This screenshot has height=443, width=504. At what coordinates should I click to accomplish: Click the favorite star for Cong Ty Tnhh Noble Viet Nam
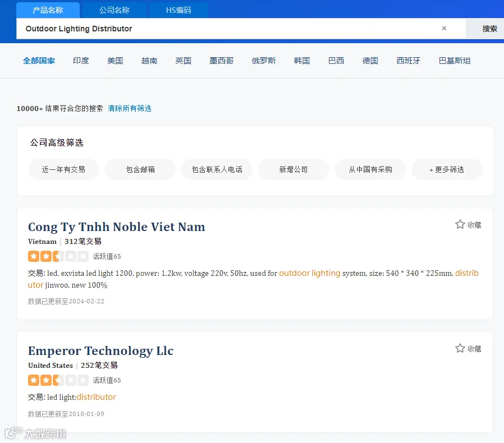[x=460, y=224]
